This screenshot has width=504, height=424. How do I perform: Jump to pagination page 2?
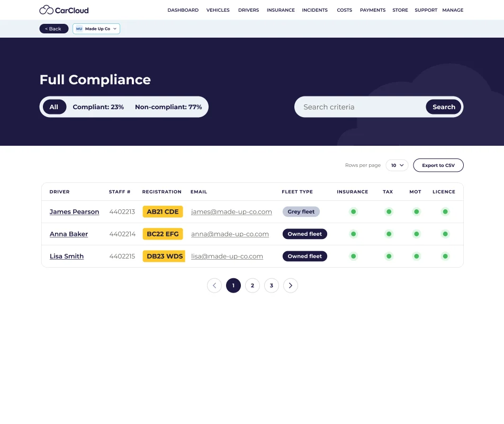pos(253,285)
